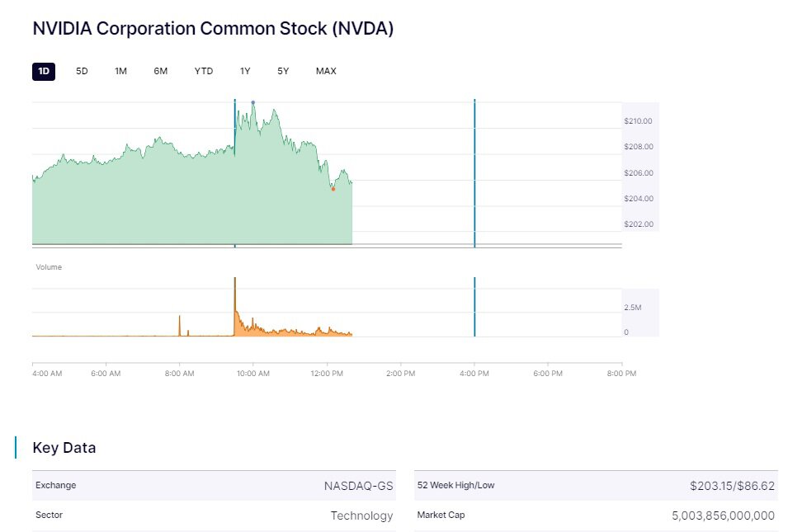This screenshot has height=532, width=788.
Task: Click the NASDAQ-GS exchange value
Action: [358, 486]
